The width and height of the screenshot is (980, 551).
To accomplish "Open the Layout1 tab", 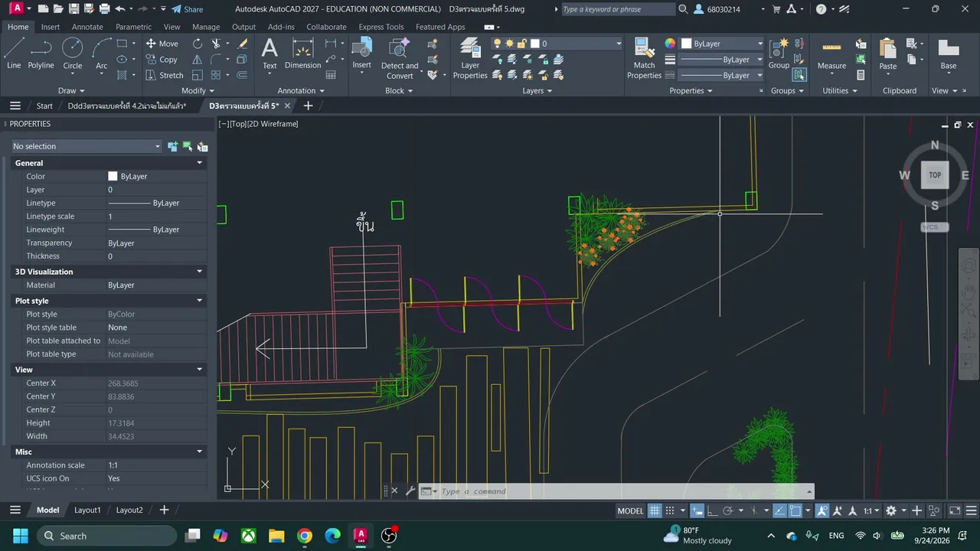I will coord(87,510).
